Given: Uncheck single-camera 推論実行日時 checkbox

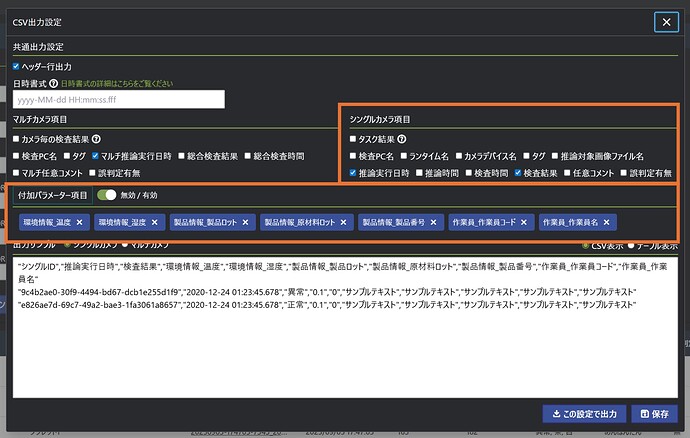Looking at the screenshot, I should 352,173.
